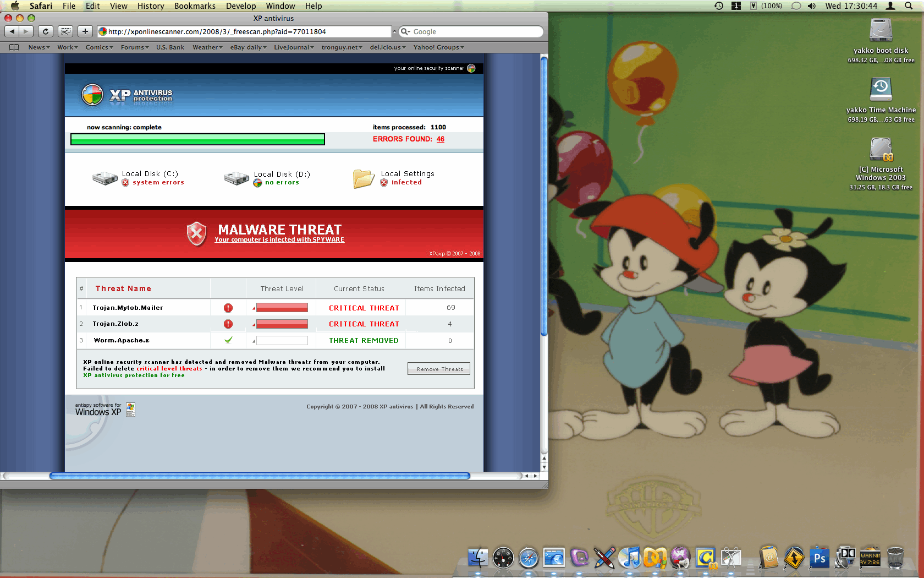Open Photoshop from the Dock
Image resolution: width=924 pixels, height=578 pixels.
click(820, 558)
